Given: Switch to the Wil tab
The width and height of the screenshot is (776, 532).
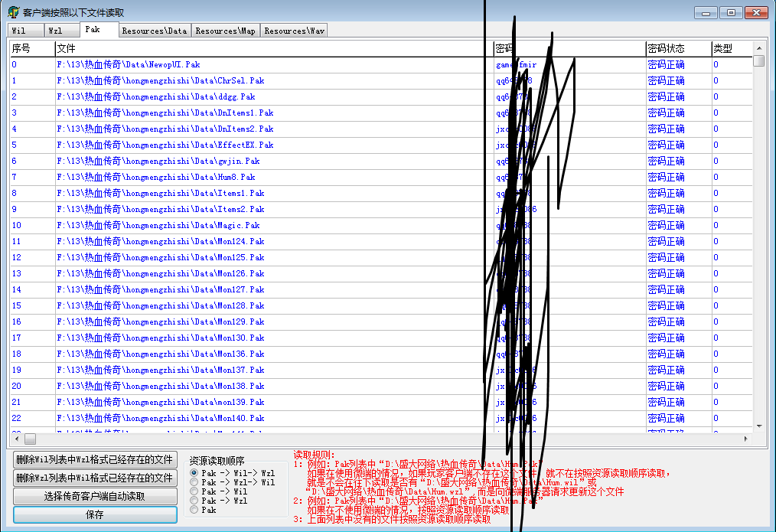Looking at the screenshot, I should point(26,31).
